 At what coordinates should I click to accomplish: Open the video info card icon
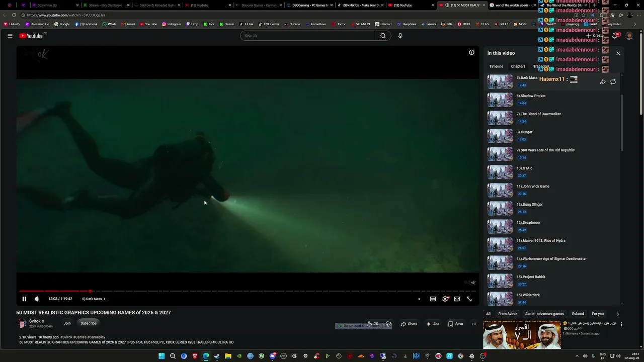coord(471,52)
